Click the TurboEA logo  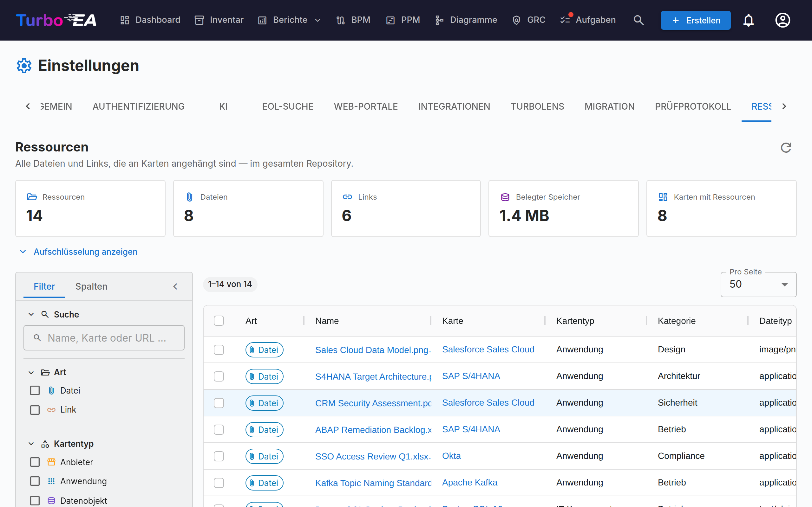[56, 20]
